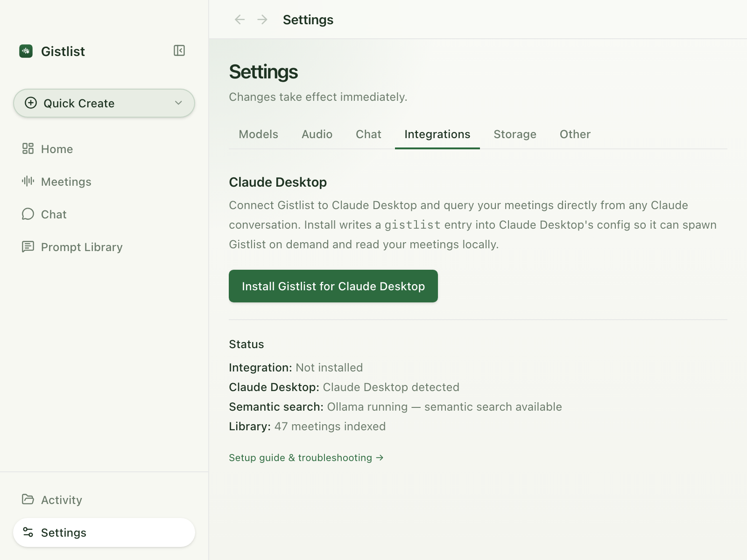Switch to the Chat settings tab
Viewport: 747px width, 560px height.
(x=368, y=134)
